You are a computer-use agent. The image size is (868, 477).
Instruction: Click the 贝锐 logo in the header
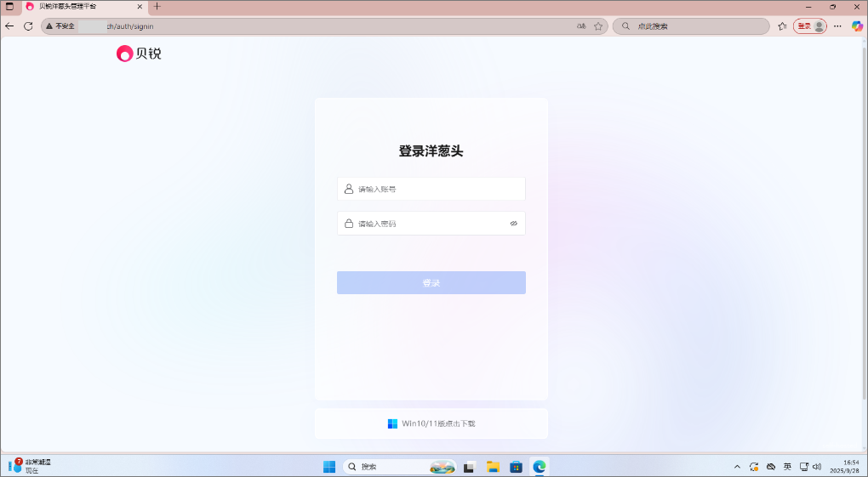click(139, 54)
